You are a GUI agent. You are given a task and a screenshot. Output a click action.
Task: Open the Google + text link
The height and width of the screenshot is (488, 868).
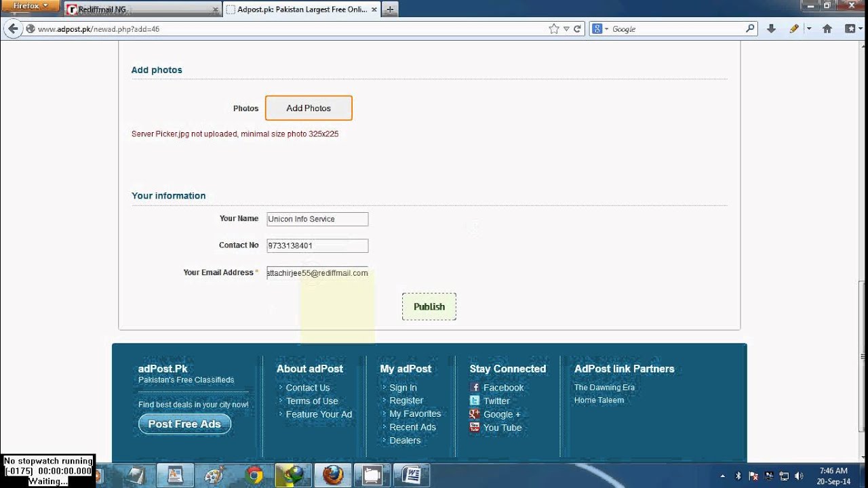502,414
